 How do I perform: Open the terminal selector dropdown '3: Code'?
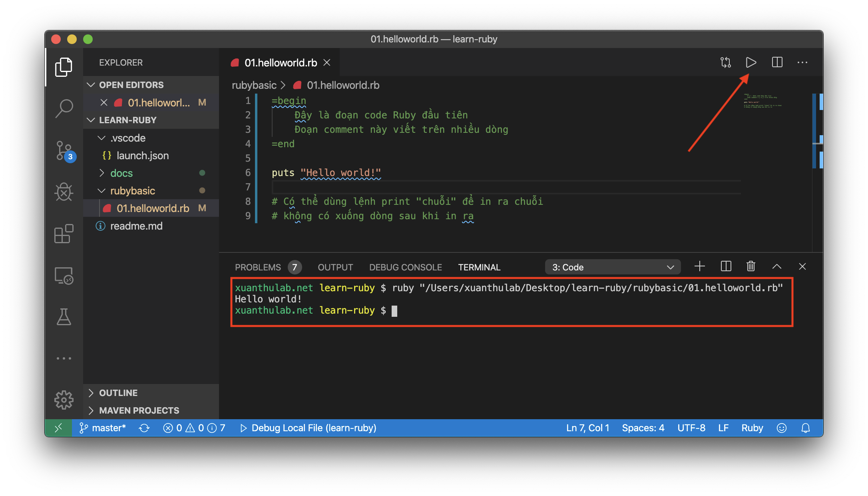(612, 267)
